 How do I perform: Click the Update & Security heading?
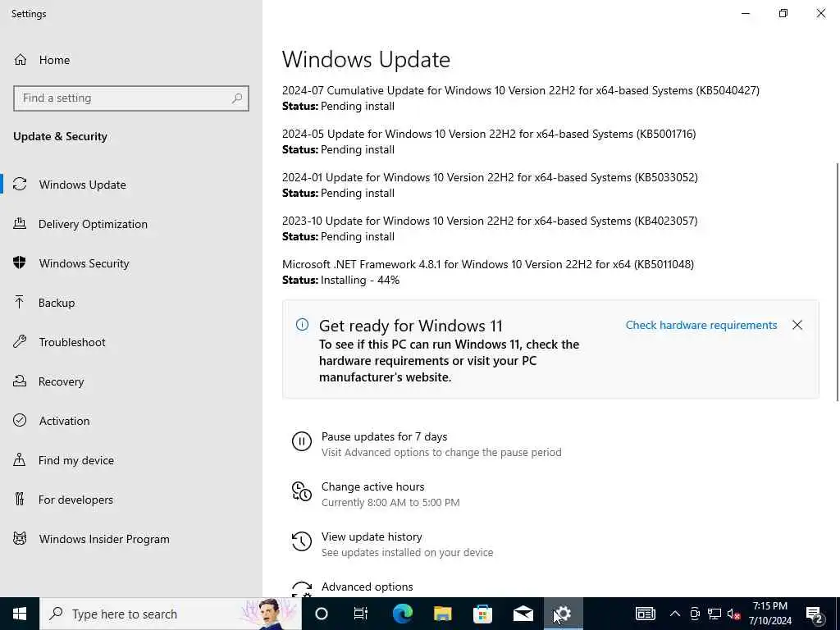click(60, 137)
